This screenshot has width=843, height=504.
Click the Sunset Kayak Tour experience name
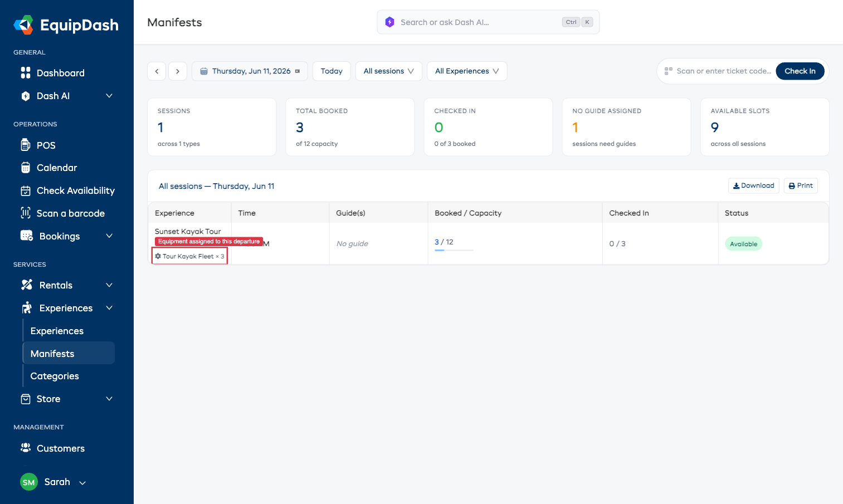188,231
